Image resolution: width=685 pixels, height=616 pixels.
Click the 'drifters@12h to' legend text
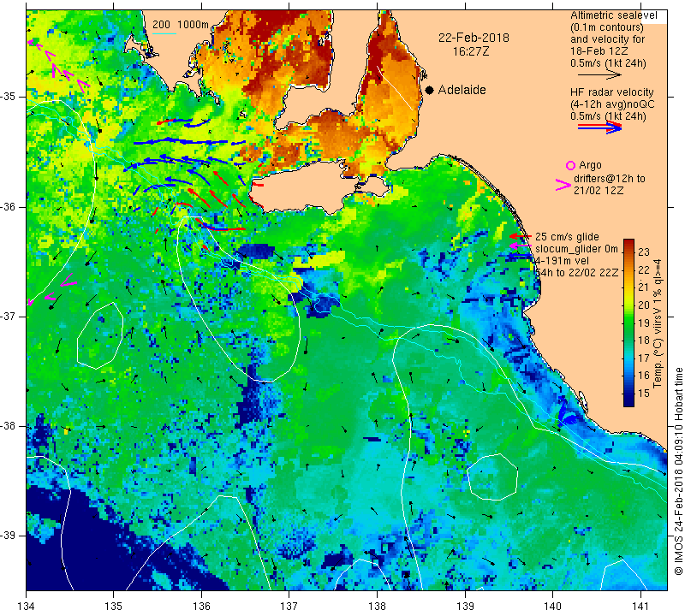point(609,179)
